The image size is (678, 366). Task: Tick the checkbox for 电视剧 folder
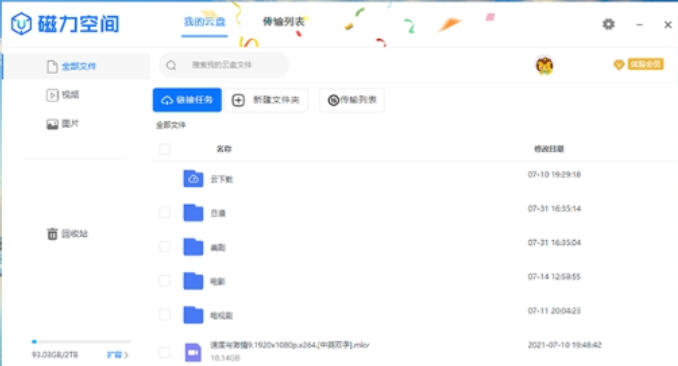click(x=164, y=315)
